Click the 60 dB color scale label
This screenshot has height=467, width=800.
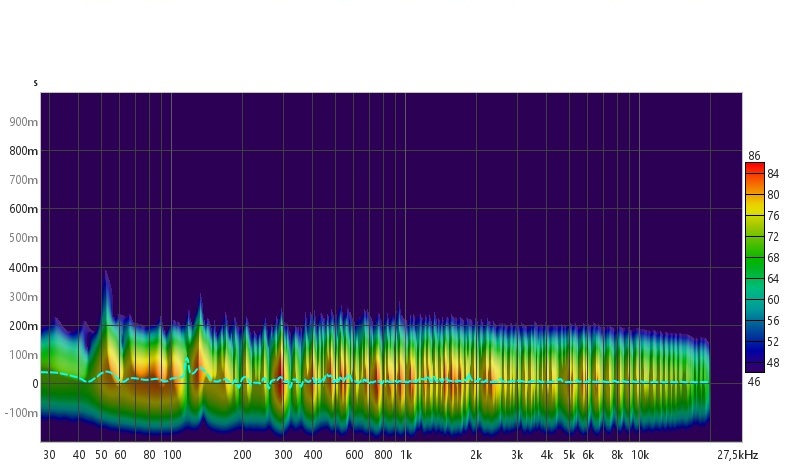pos(773,300)
